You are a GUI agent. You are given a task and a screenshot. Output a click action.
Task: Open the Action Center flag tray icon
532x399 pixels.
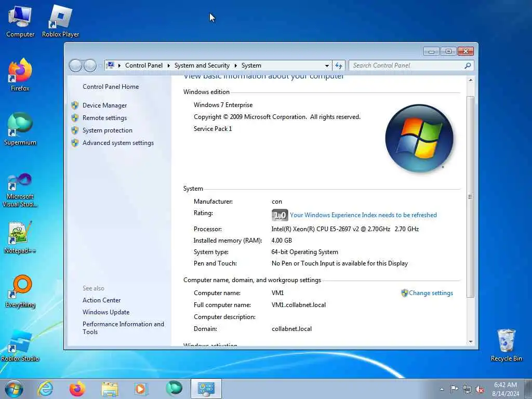point(454,389)
